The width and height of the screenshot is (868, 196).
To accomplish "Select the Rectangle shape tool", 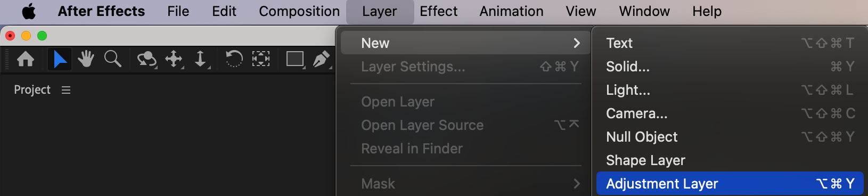I will pyautogui.click(x=295, y=59).
